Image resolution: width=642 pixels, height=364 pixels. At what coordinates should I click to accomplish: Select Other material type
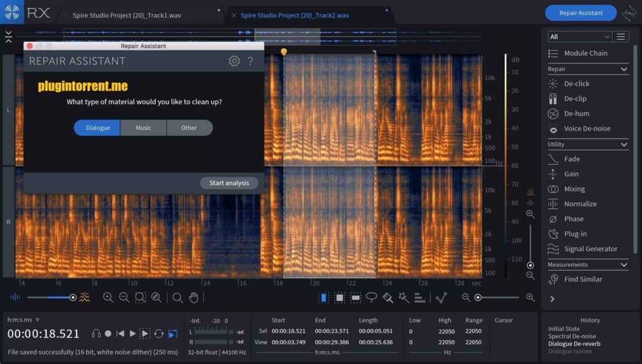189,128
